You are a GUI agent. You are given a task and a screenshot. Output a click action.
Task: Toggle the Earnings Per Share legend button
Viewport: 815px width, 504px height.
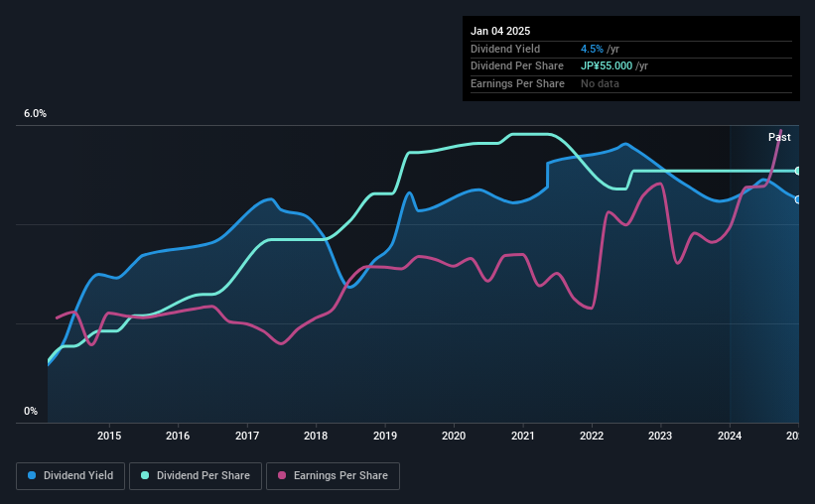coord(333,476)
